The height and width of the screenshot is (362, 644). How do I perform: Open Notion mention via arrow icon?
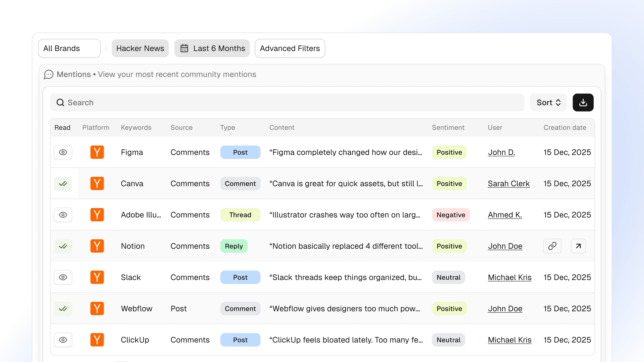pos(578,246)
